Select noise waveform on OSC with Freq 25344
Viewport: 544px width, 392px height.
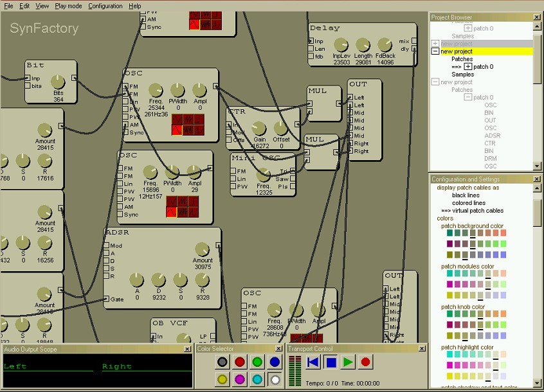pyautogui.click(x=188, y=130)
